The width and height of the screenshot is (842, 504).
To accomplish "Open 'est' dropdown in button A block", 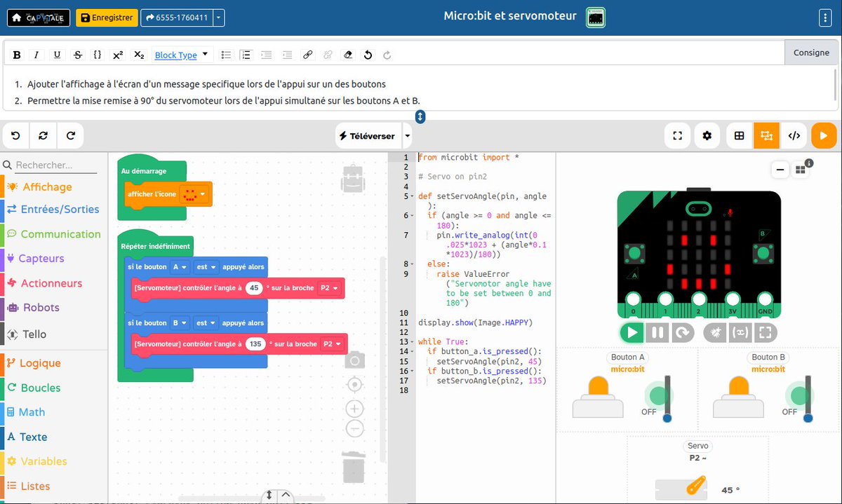I will tap(206, 267).
